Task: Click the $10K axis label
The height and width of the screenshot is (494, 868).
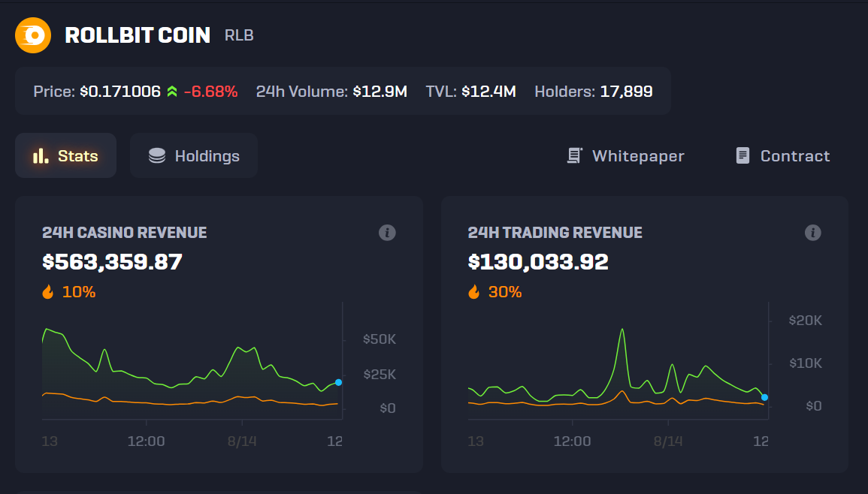Action: click(806, 363)
